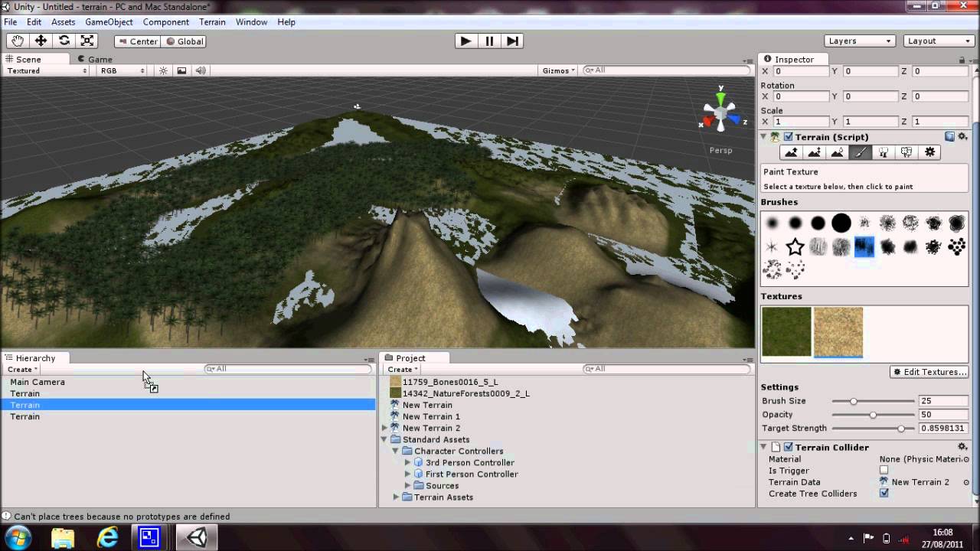Screen dimensions: 980x551
Task: Step one frame forward
Action: [x=513, y=41]
